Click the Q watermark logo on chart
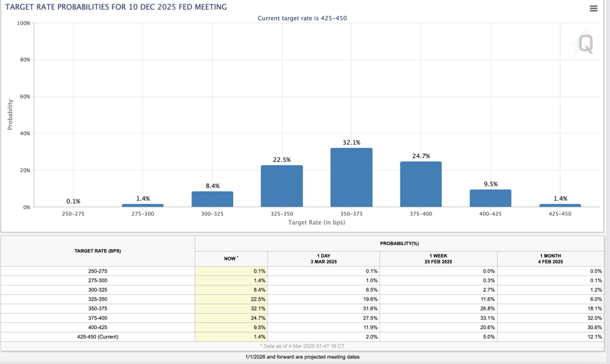The width and height of the screenshot is (610, 364). tap(584, 44)
